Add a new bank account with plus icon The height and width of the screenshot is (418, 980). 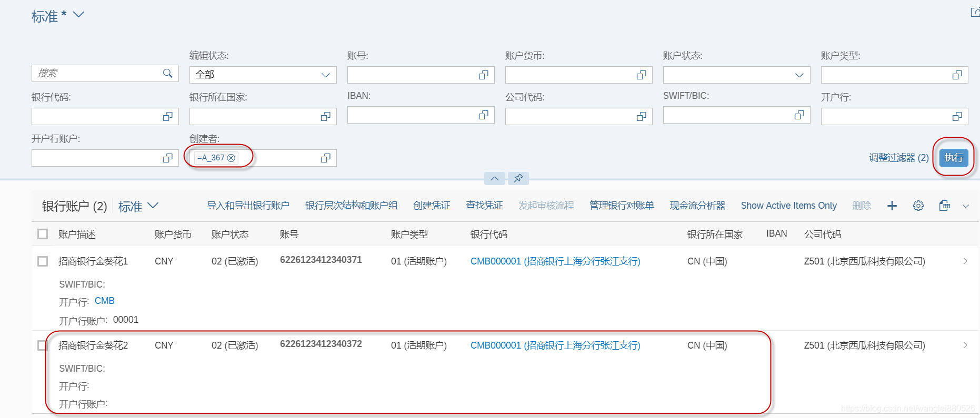[x=892, y=206]
